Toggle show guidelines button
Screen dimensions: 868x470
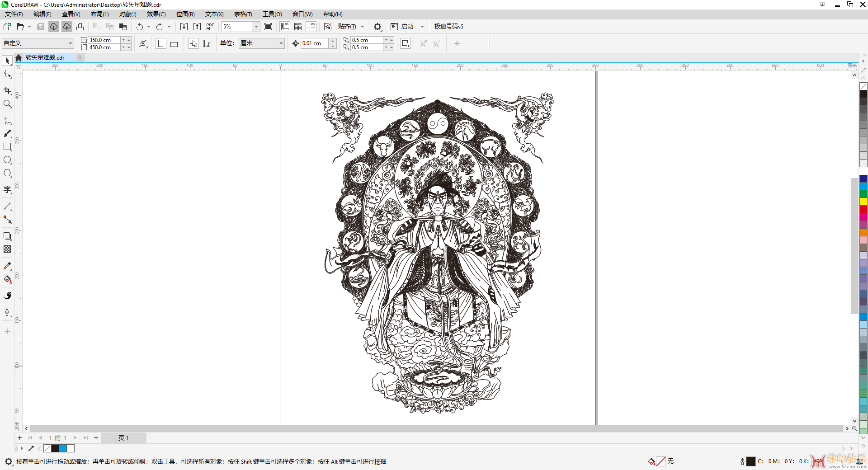point(311,27)
